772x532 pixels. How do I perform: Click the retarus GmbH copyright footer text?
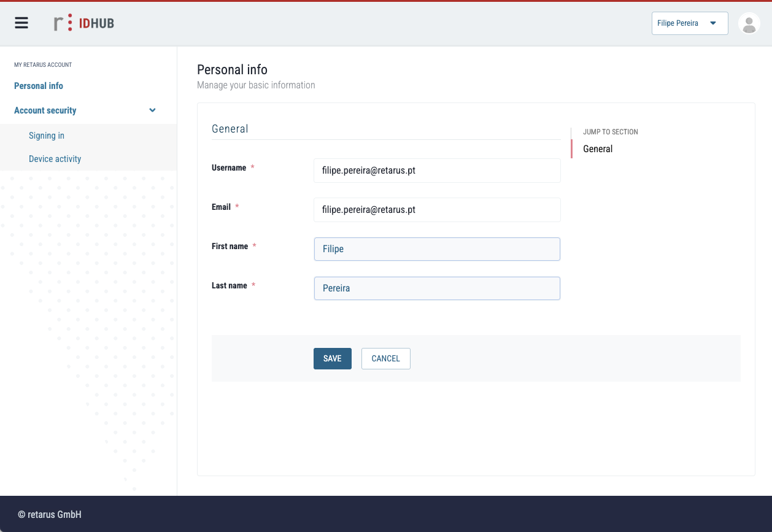pyautogui.click(x=50, y=515)
